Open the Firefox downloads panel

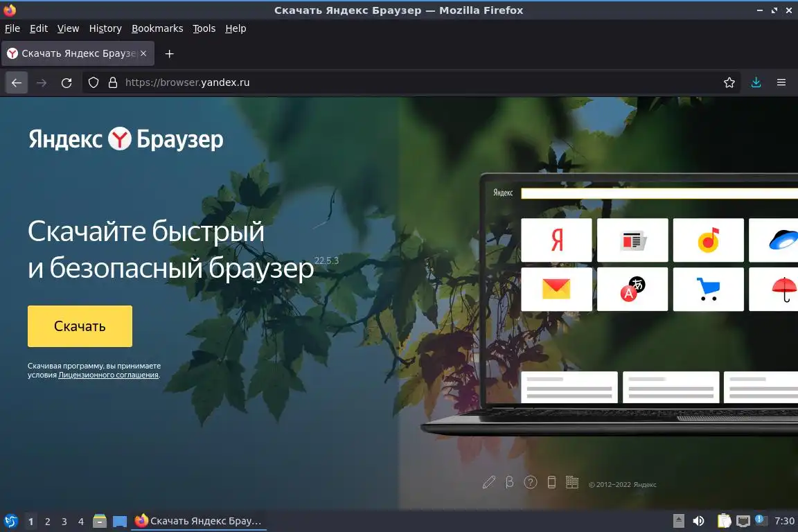(x=756, y=82)
